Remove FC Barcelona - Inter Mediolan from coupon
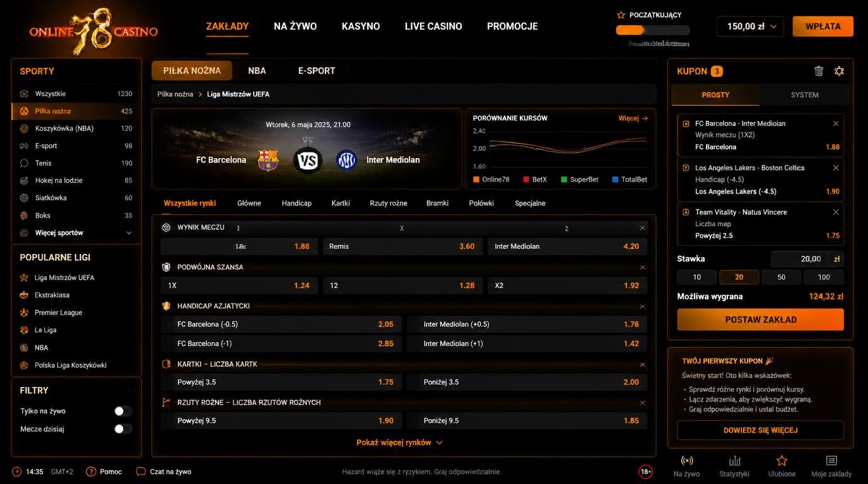 point(836,124)
